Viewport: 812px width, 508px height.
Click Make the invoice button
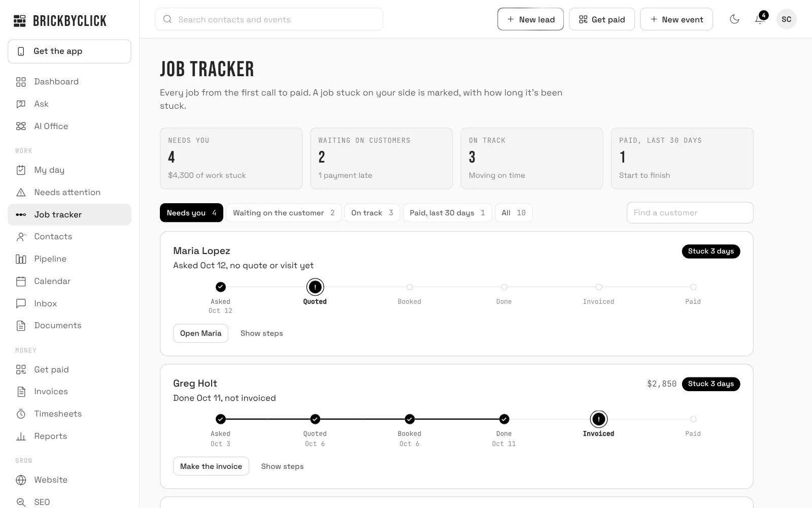pyautogui.click(x=211, y=466)
